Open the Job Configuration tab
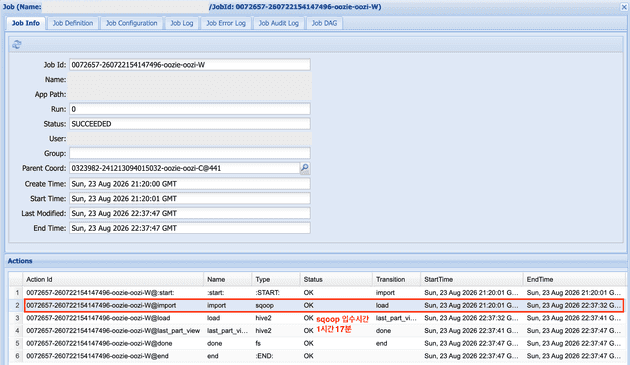This screenshot has width=630, height=365. click(x=131, y=23)
